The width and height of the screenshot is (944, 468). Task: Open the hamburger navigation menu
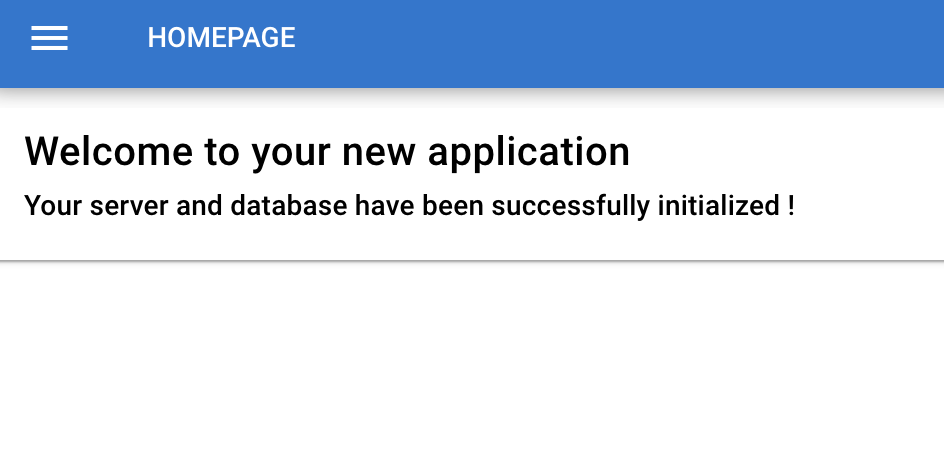pos(49,38)
